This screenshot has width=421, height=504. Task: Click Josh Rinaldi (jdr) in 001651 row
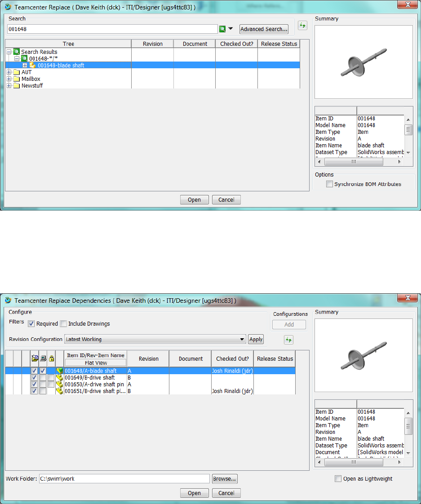point(232,391)
